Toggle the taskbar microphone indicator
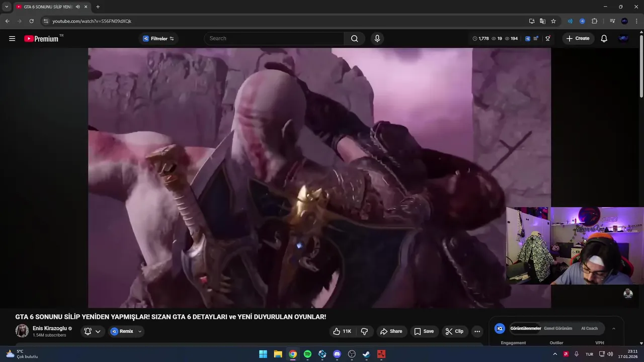This screenshot has width=644, height=362. click(x=577, y=354)
